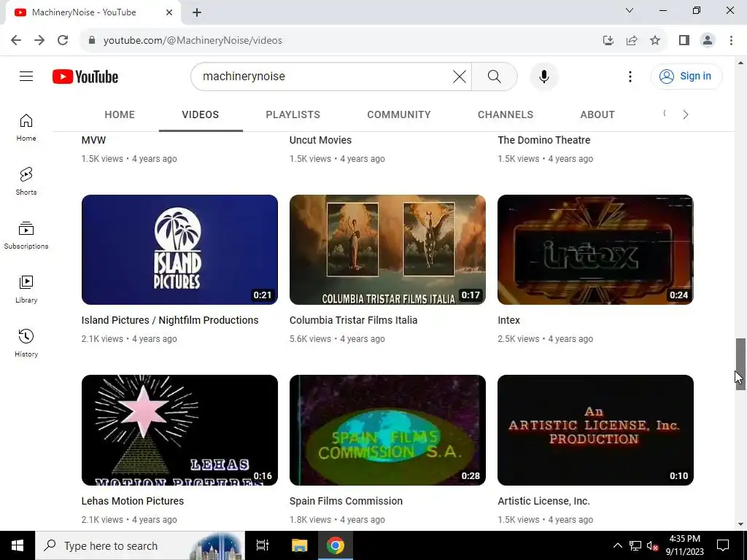Open a new browser tab
This screenshot has height=560, width=747.
[197, 12]
